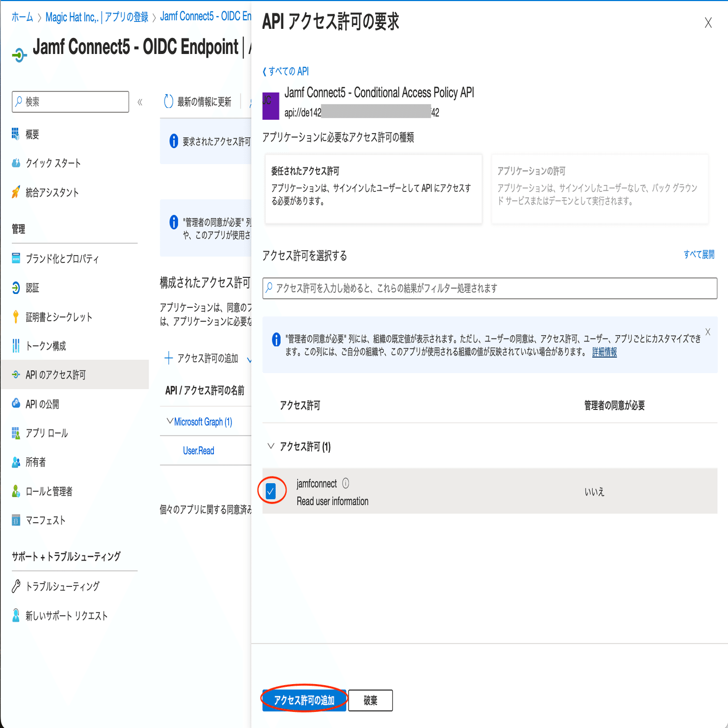Select トークン構成 in the sidebar

click(x=45, y=345)
